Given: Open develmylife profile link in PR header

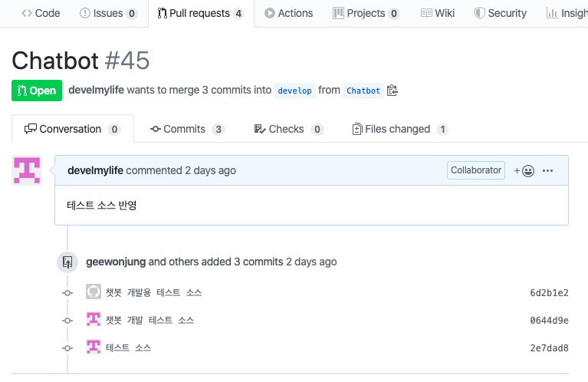Looking at the screenshot, I should (96, 90).
